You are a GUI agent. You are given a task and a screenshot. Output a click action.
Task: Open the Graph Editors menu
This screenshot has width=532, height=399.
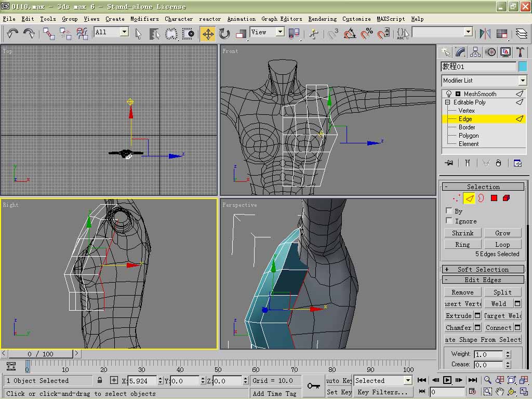pos(282,19)
